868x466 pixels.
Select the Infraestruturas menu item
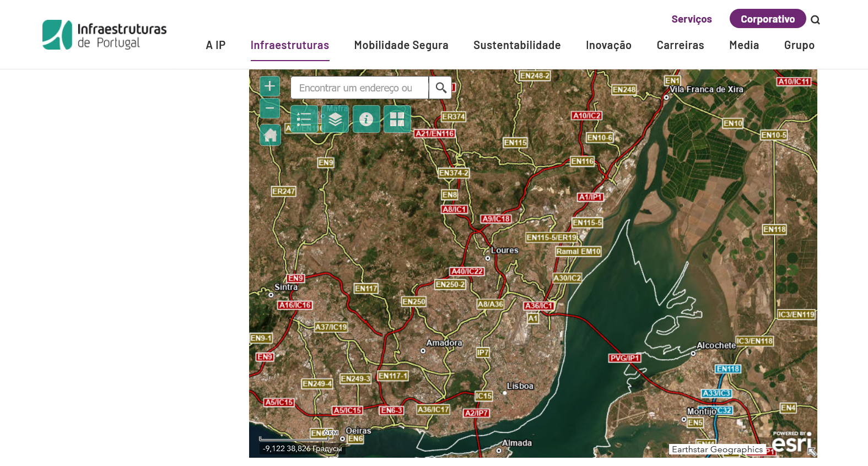tap(290, 45)
